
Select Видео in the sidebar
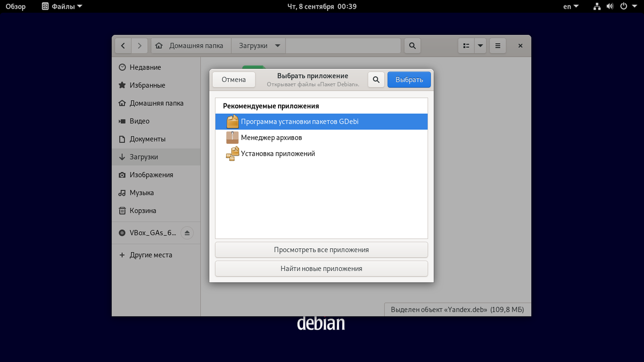[138, 121]
